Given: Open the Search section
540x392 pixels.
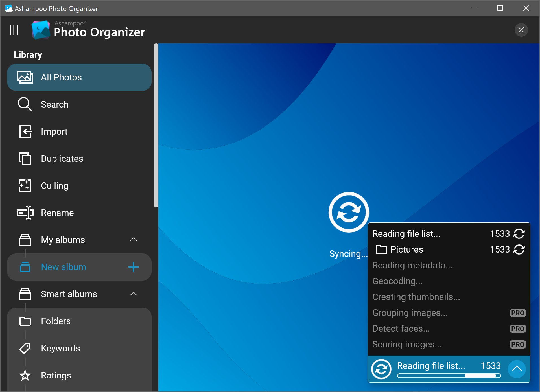Looking at the screenshot, I should (79, 104).
